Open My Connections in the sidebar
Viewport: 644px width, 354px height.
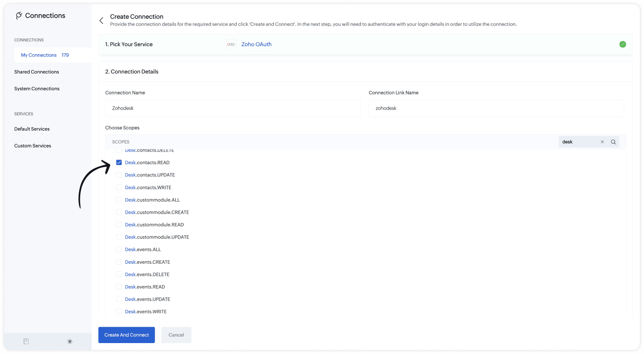pos(53,55)
